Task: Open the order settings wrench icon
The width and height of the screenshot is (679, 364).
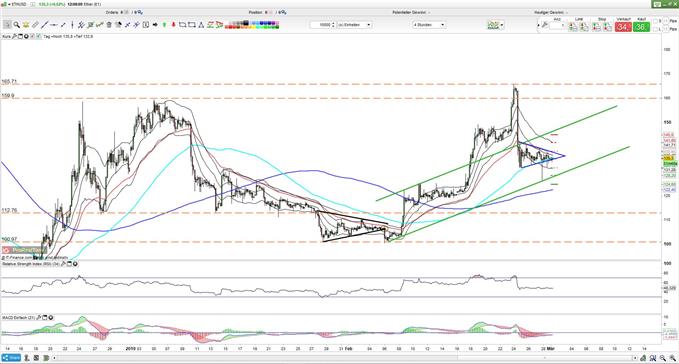Action: pos(544,25)
